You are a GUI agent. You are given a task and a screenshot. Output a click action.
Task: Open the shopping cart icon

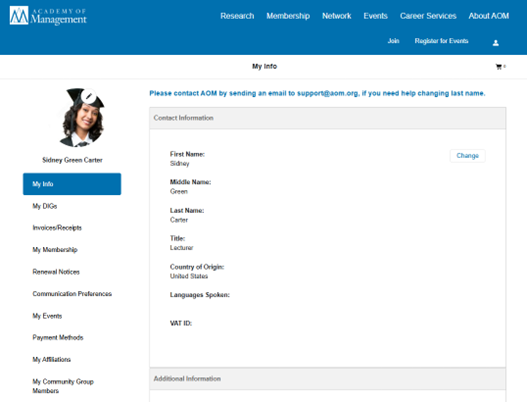pos(499,67)
